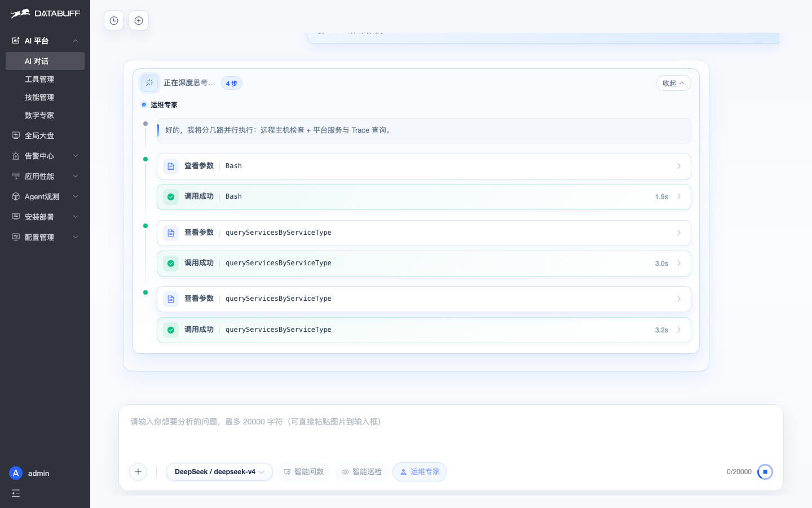Click attachment plus icon in input box

(x=138, y=472)
